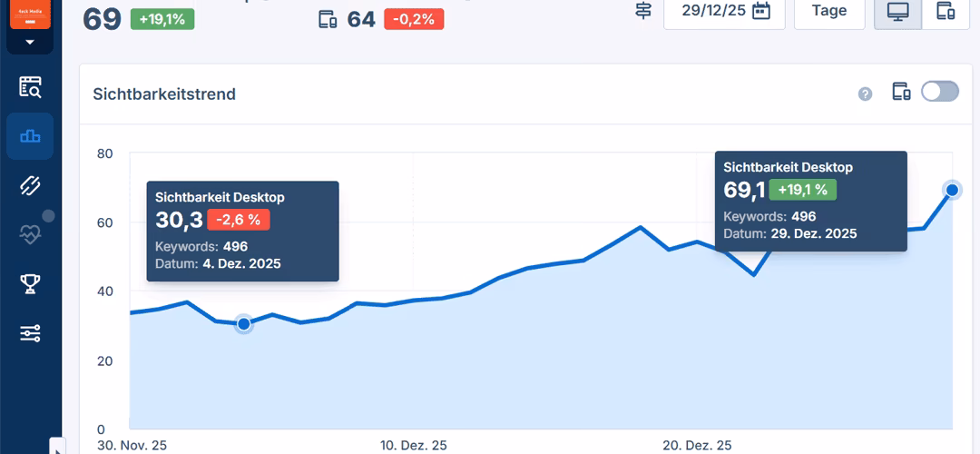The height and width of the screenshot is (454, 980).
Task: Click the calendar icon in the date field
Action: click(x=761, y=11)
